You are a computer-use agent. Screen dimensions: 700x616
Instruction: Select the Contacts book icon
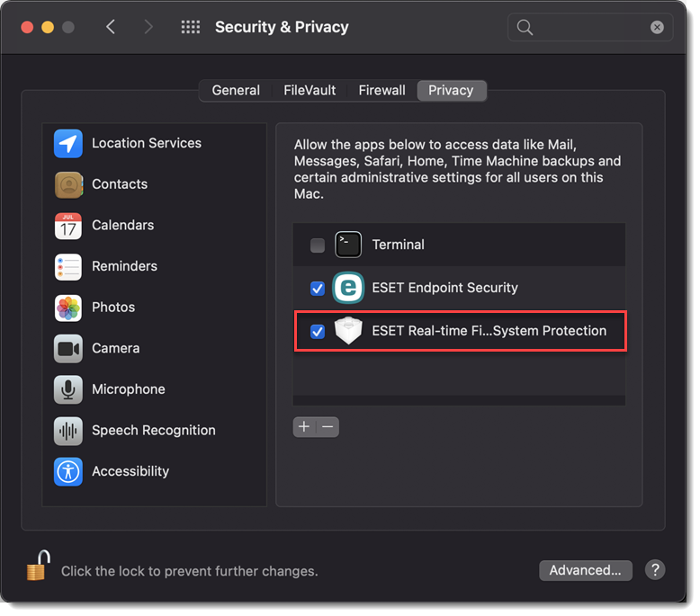click(68, 184)
